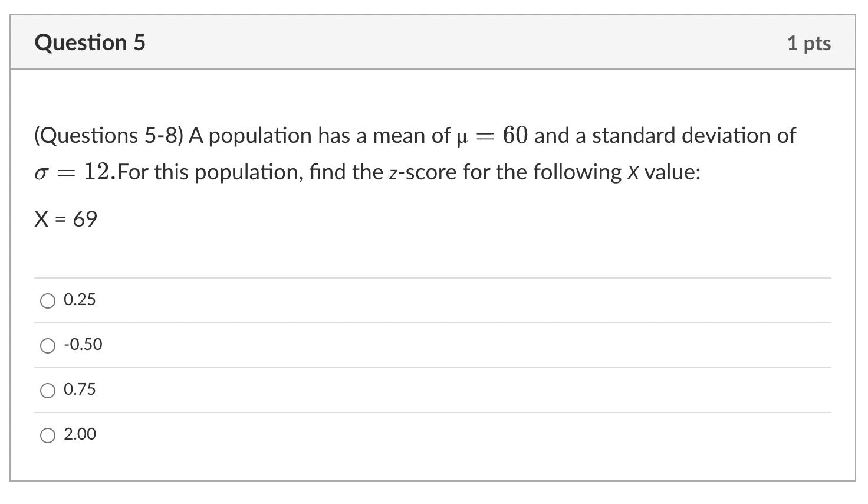The image size is (868, 504).
Task: Click the question prompt text
Action: pyautogui.click(x=413, y=153)
